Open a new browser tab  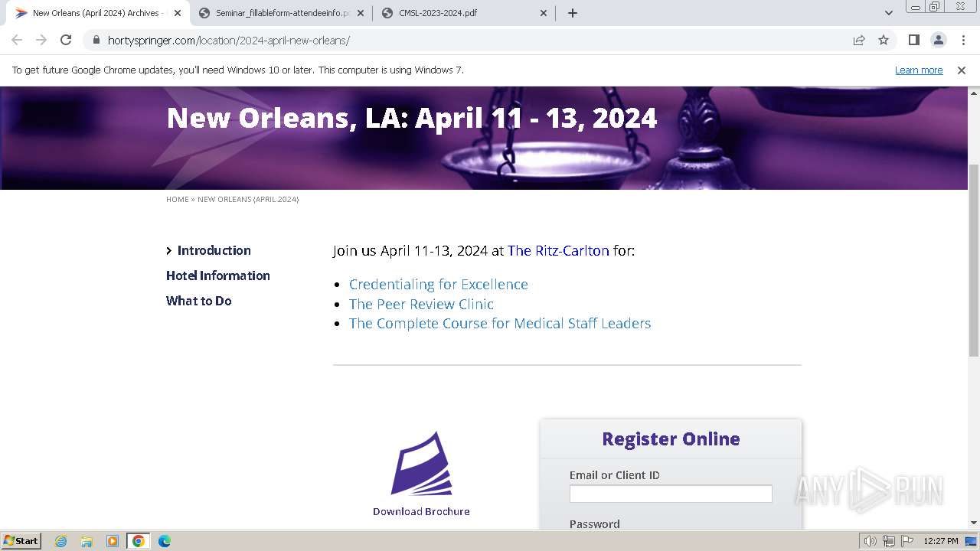(573, 13)
